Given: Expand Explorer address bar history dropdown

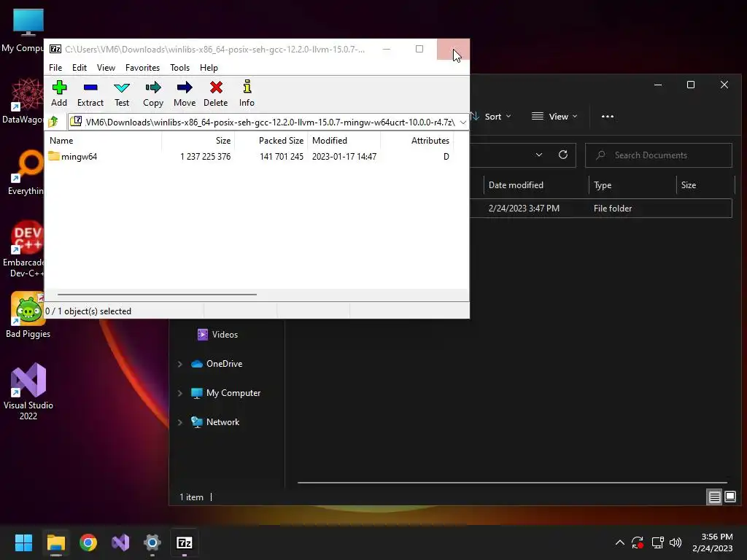Looking at the screenshot, I should point(539,155).
